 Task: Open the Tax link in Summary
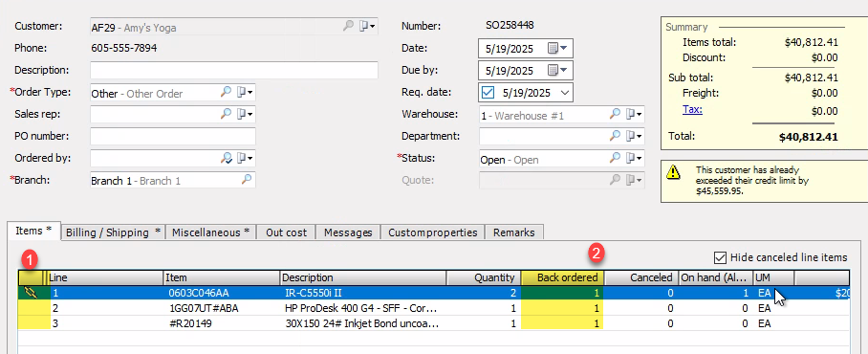[x=692, y=109]
